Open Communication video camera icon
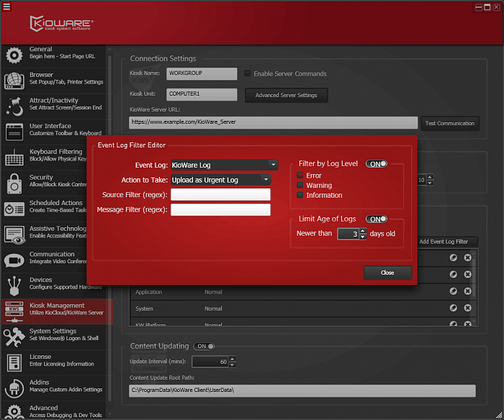The height and width of the screenshot is (420, 504). 14,260
